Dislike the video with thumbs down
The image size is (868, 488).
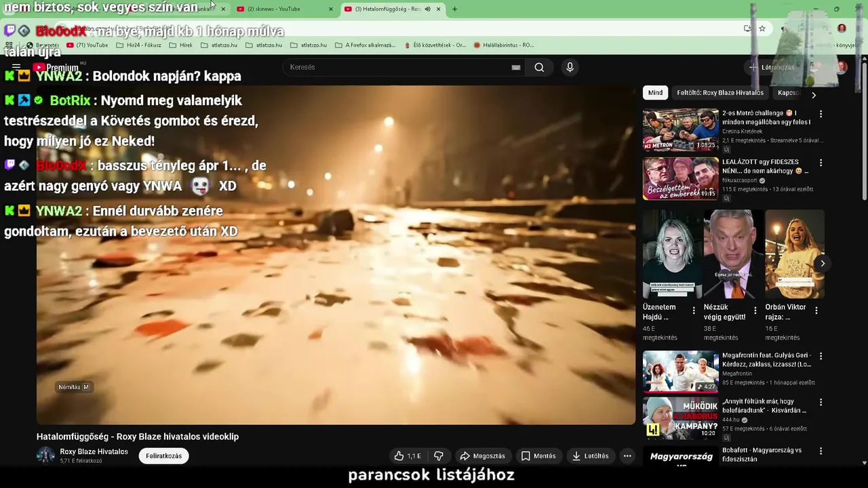coord(439,456)
